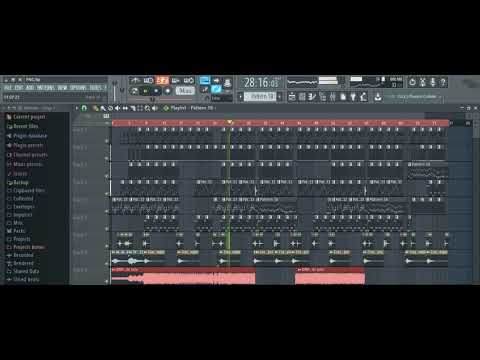Click the Play button in transport
This screenshot has height=360, width=480.
click(x=146, y=91)
